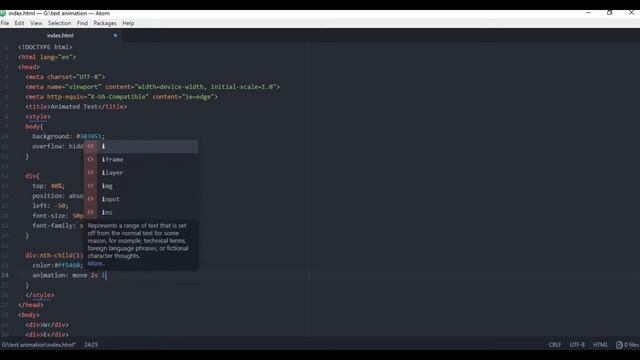Click the #303951 background color value

tap(90, 136)
